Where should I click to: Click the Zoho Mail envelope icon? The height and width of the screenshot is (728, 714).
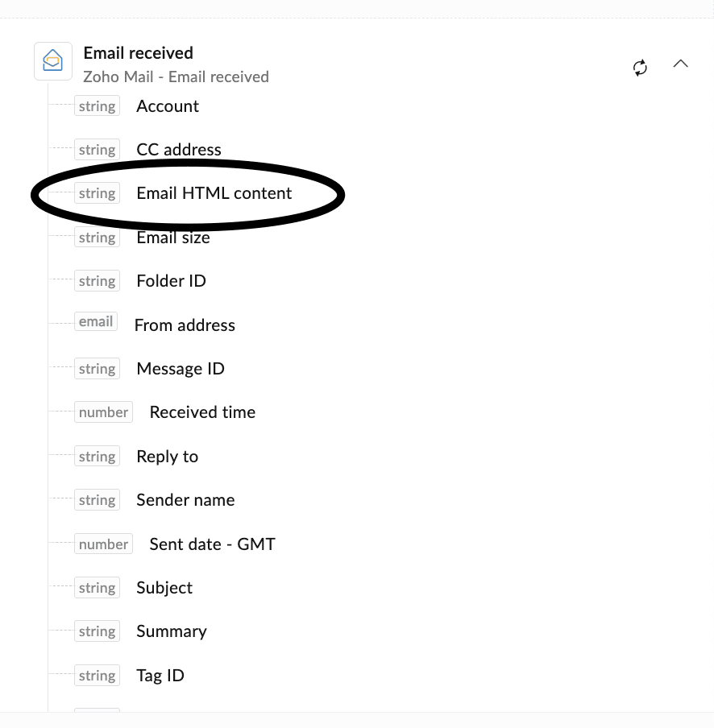(x=53, y=61)
